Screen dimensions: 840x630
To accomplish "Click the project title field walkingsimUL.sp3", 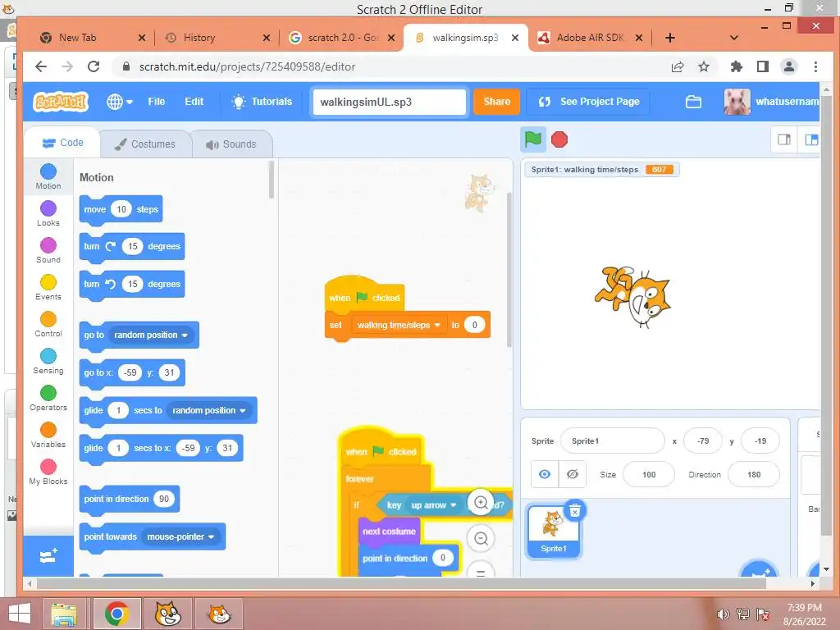I will coord(390,102).
